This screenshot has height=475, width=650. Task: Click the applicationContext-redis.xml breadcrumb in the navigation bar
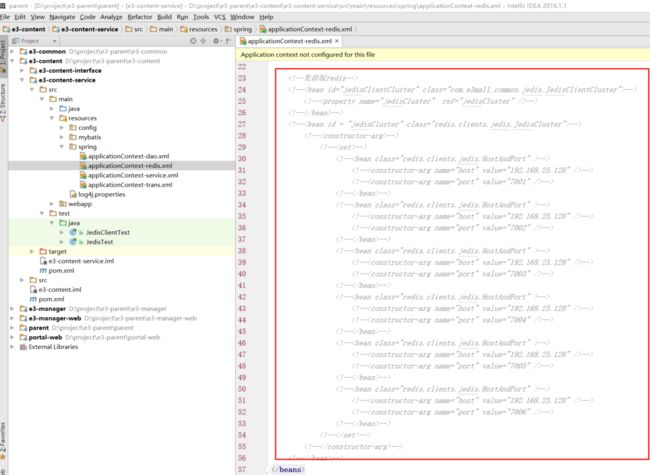tap(306, 29)
